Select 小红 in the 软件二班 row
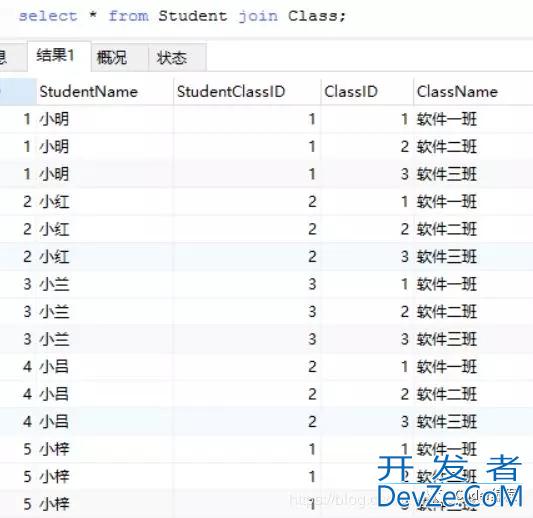 (54, 229)
